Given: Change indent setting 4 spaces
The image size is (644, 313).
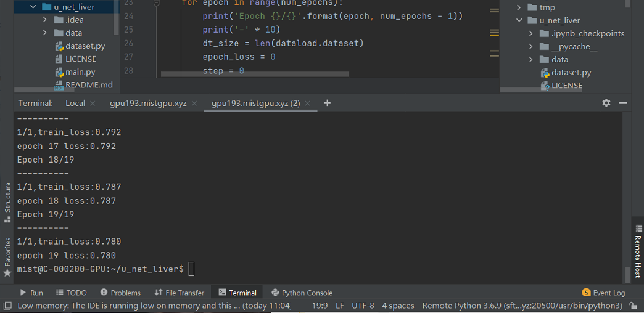Looking at the screenshot, I should tap(398, 306).
